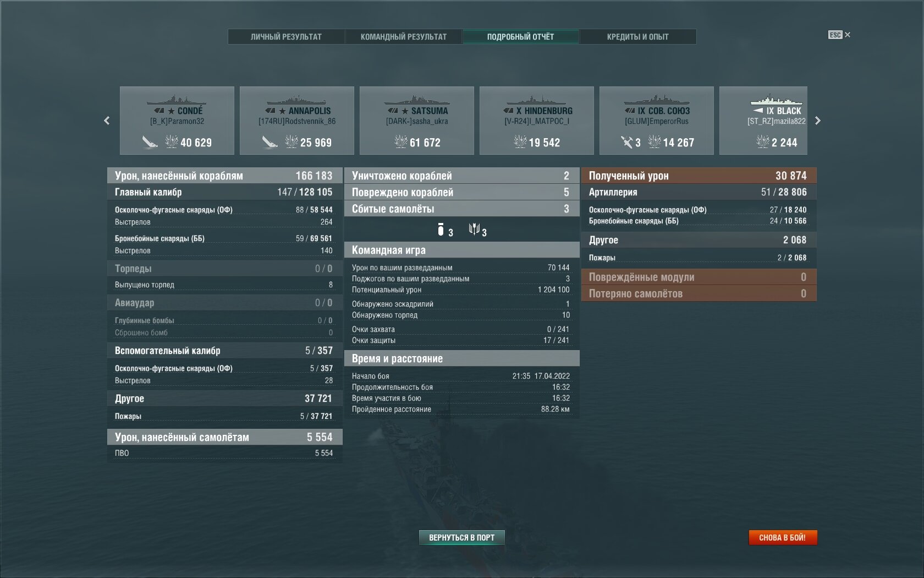Select the Annapolis ship card

(x=297, y=121)
